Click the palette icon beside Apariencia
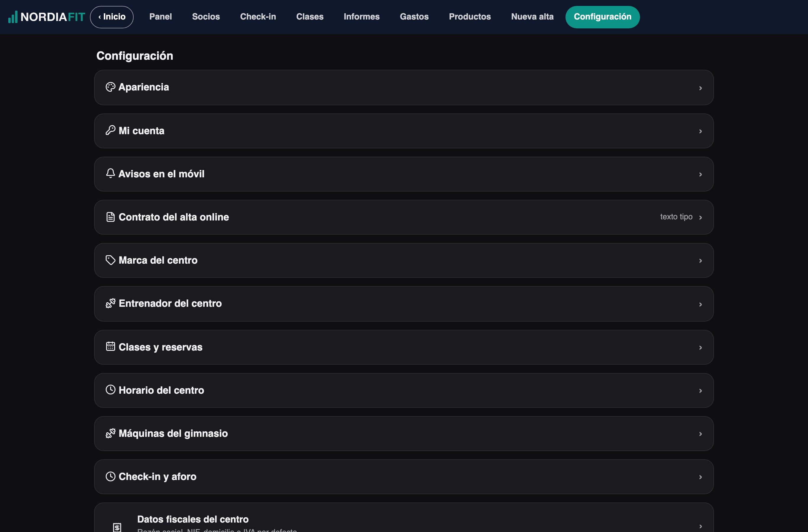Screen dimensions: 808x532 110,87
